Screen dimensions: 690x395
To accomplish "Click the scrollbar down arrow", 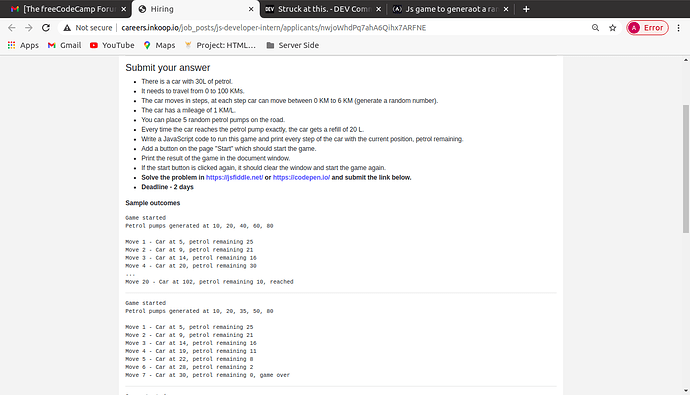I will (x=686, y=391).
